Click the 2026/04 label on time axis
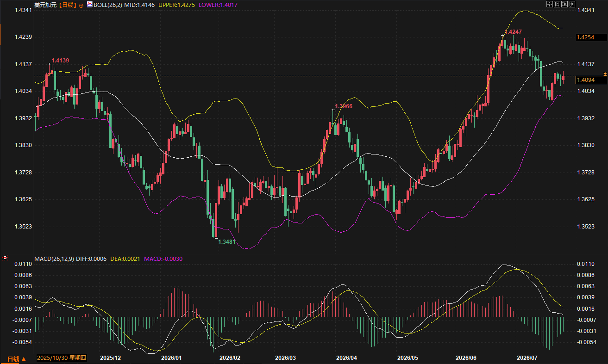Image resolution: width=608 pixels, height=364 pixels. click(x=346, y=358)
